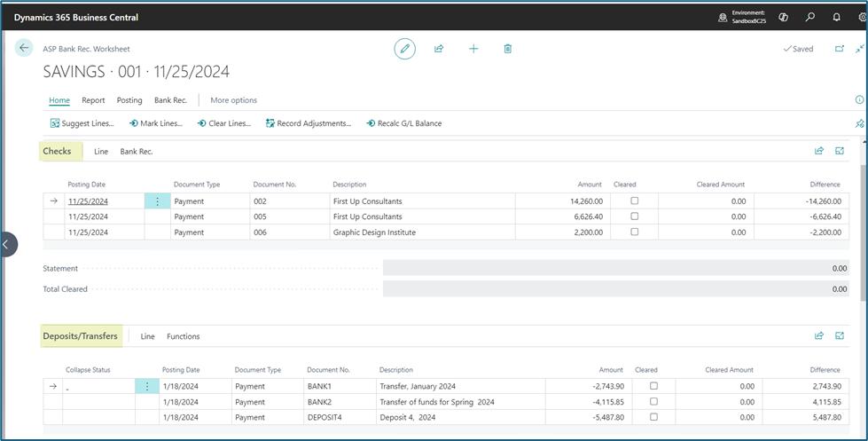
Task: Click the Statement amount field
Action: [x=615, y=268]
